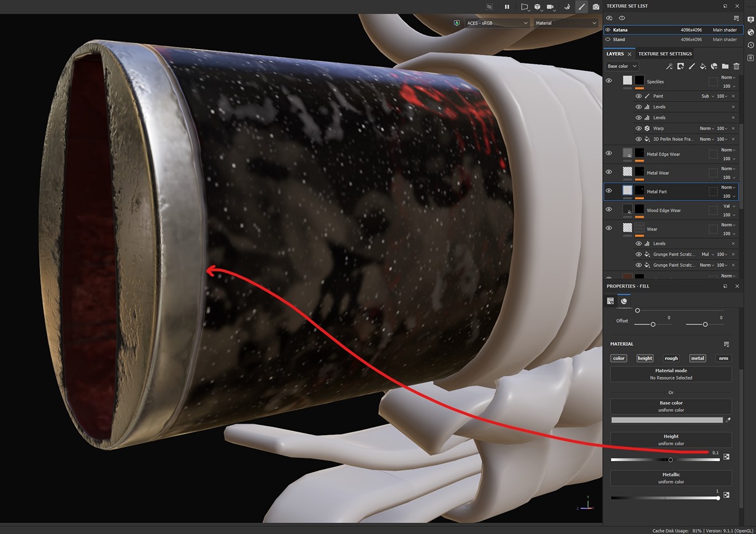Open the Base color channel dropdown

pyautogui.click(x=622, y=66)
